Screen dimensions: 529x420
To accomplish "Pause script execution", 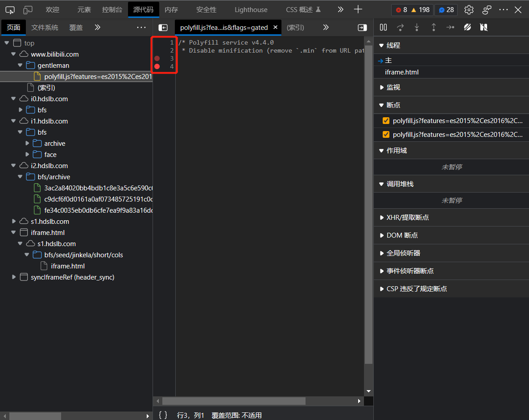I will point(383,27).
